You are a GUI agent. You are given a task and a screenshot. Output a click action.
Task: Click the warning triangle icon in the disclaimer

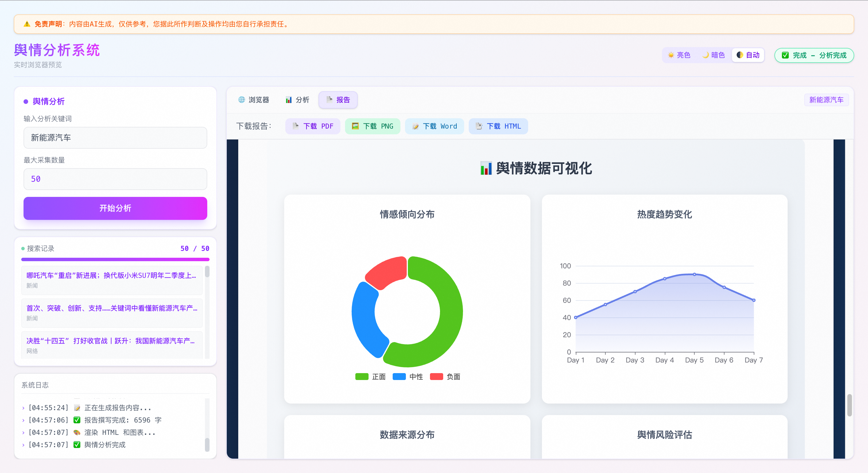(x=27, y=24)
